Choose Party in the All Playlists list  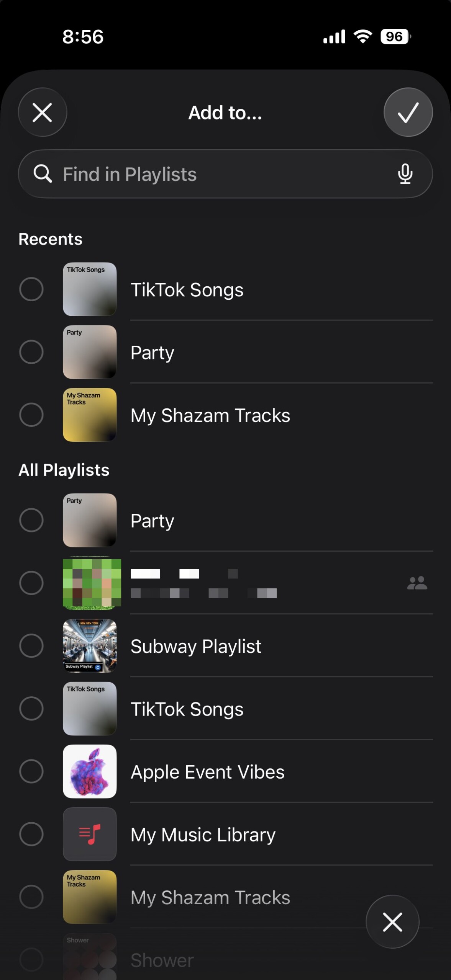153,521
